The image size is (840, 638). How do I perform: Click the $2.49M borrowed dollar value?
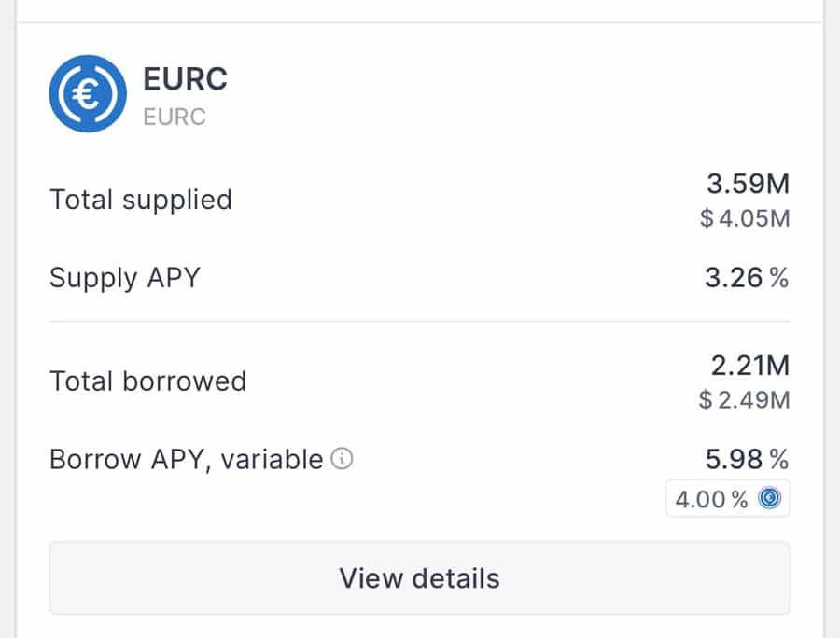coord(745,400)
